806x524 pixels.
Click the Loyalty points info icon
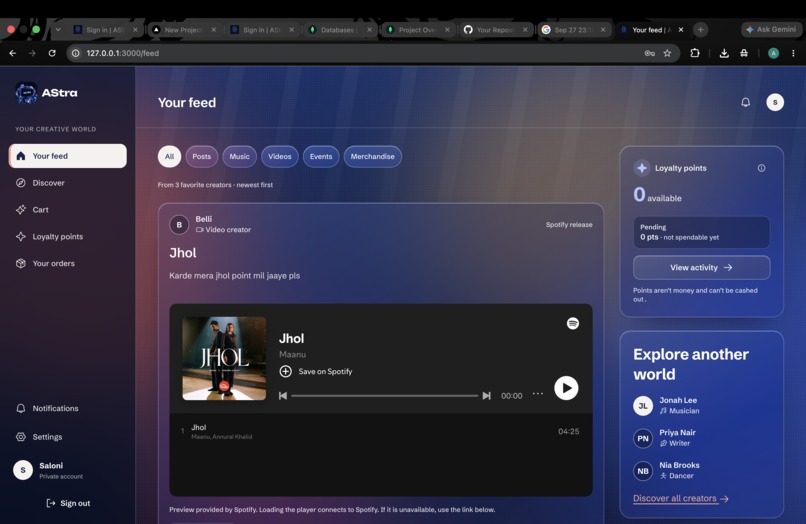761,168
